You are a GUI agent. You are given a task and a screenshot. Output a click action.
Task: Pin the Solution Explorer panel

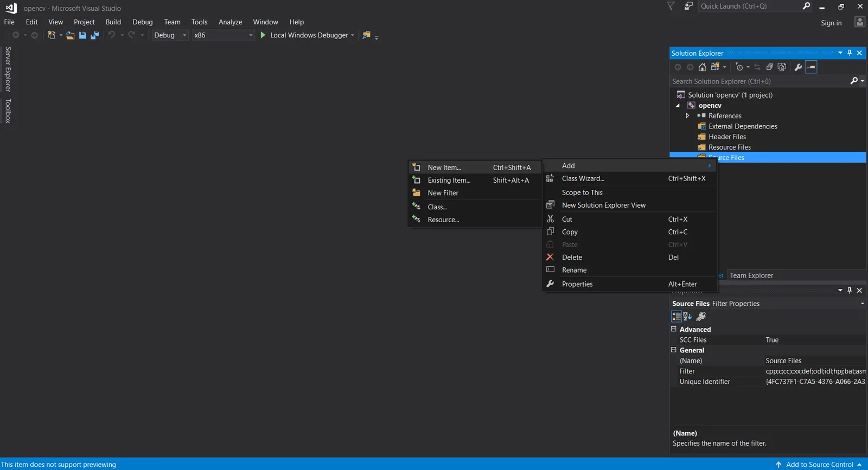pyautogui.click(x=850, y=53)
